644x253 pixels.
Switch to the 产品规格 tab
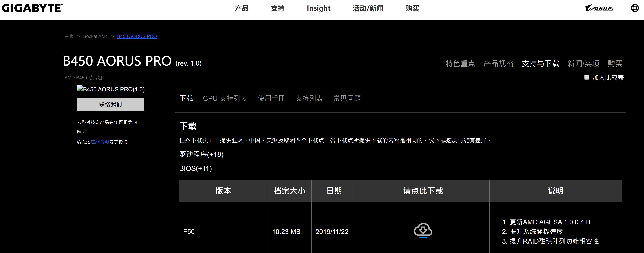click(498, 64)
